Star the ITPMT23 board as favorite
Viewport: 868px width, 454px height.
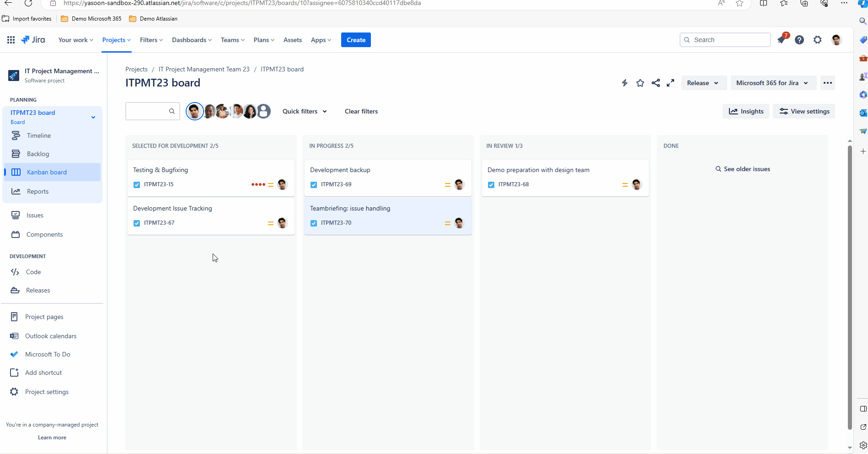coord(640,83)
